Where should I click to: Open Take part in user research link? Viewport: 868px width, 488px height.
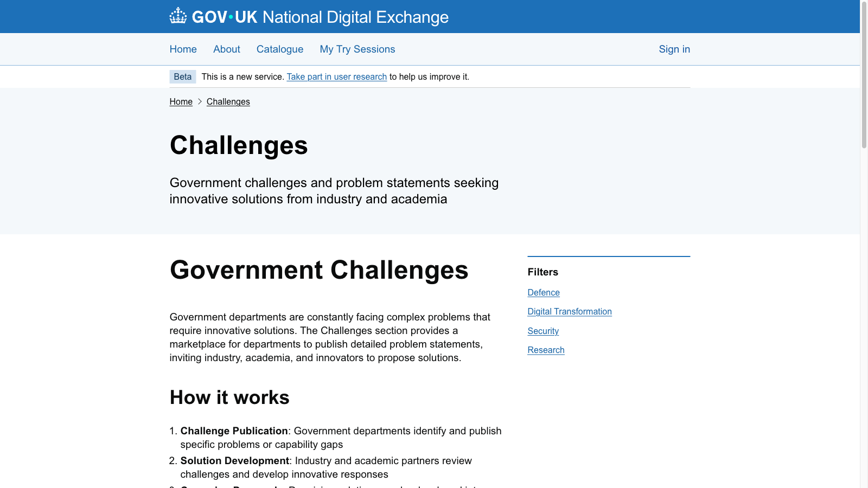[x=337, y=77]
